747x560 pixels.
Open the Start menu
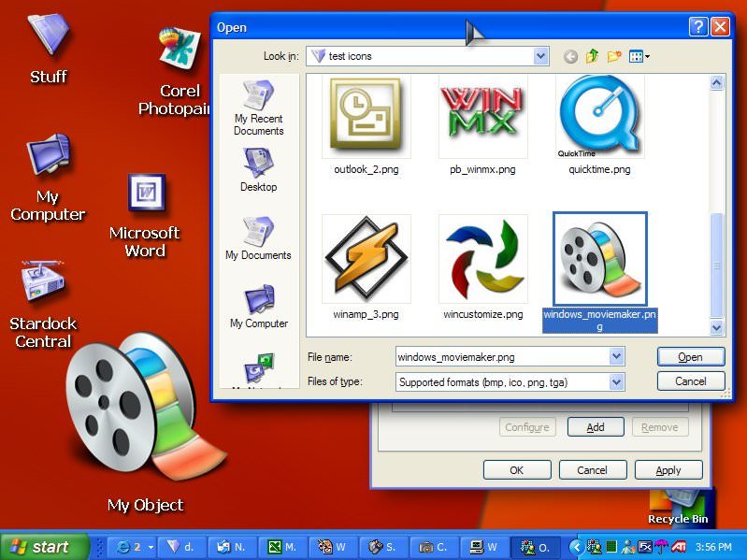pos(44,546)
